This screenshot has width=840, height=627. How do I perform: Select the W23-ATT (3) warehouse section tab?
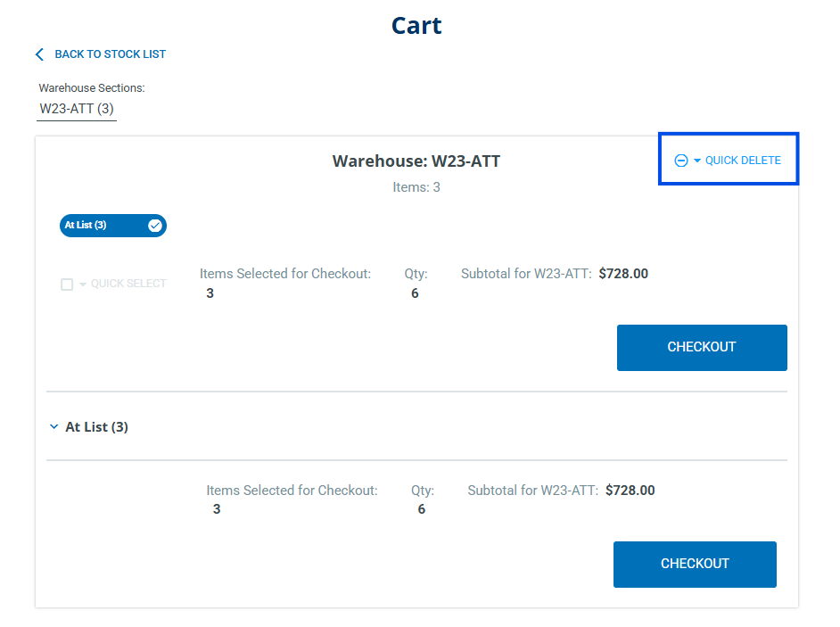point(77,109)
